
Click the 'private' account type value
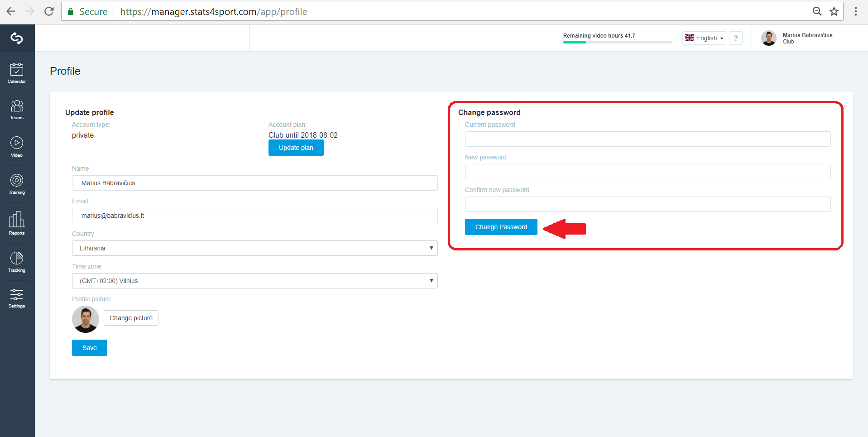pyautogui.click(x=83, y=135)
